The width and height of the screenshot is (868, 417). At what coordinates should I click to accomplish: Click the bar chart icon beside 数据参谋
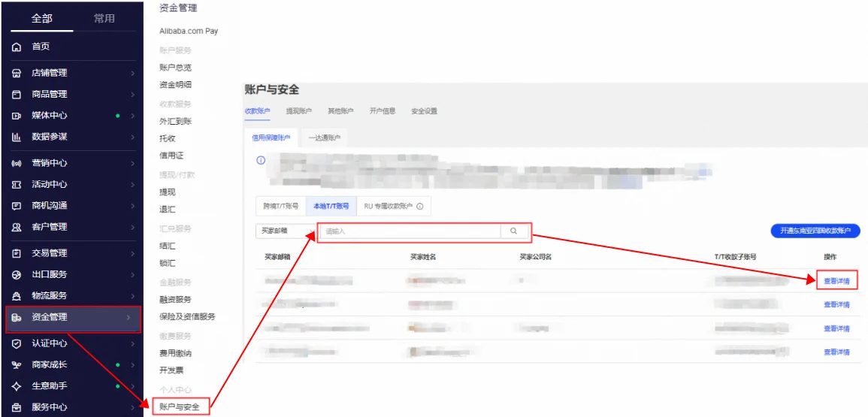click(17, 137)
